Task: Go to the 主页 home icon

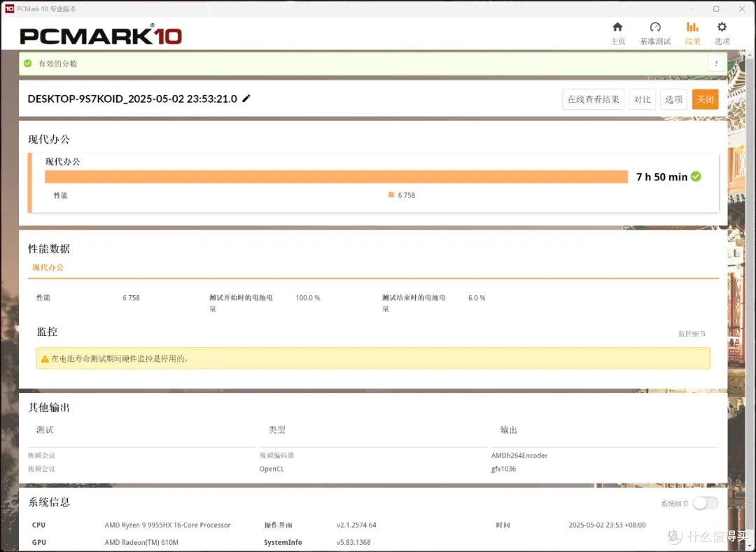Action: pos(617,27)
